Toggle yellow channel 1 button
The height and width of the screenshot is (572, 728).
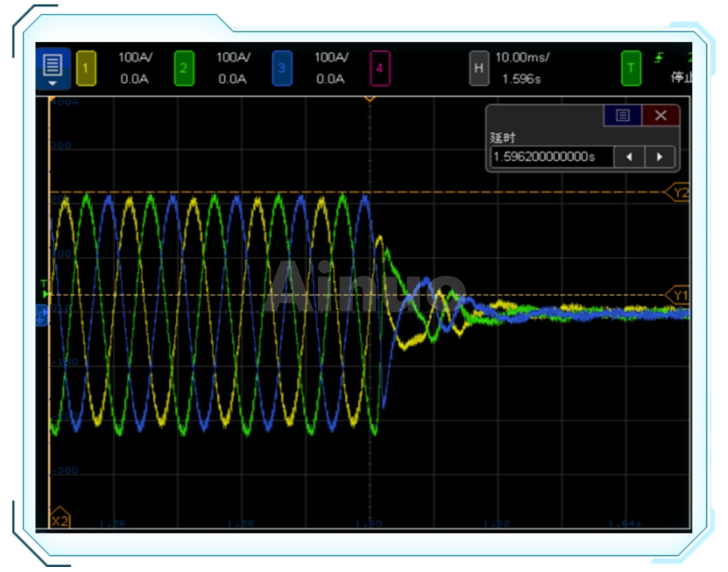pyautogui.click(x=86, y=69)
